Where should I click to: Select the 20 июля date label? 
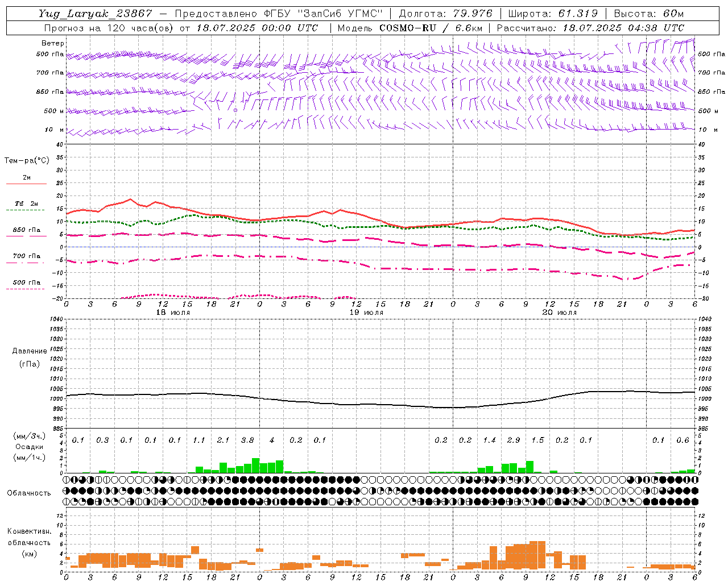point(560,312)
